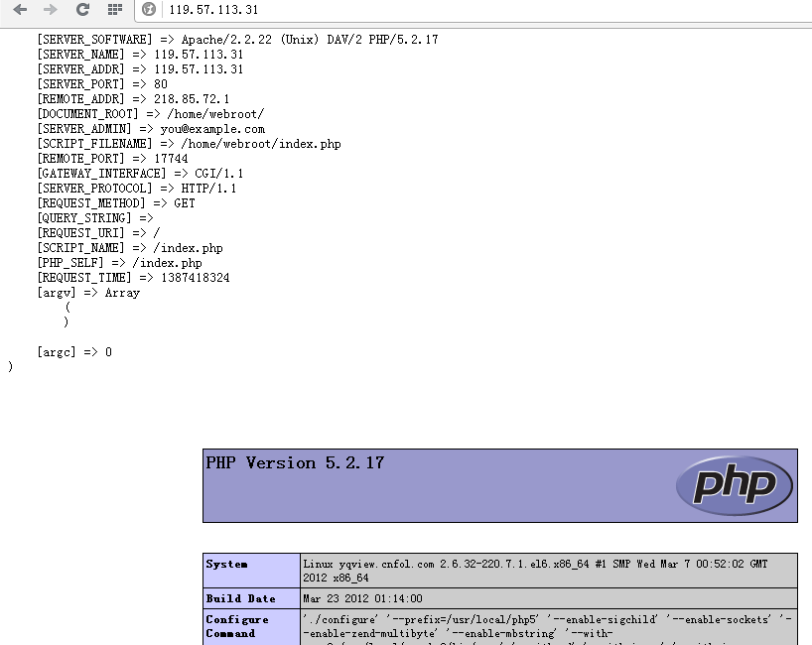Click the browser forward arrow
Viewport: 812px width, 645px height.
(51, 9)
